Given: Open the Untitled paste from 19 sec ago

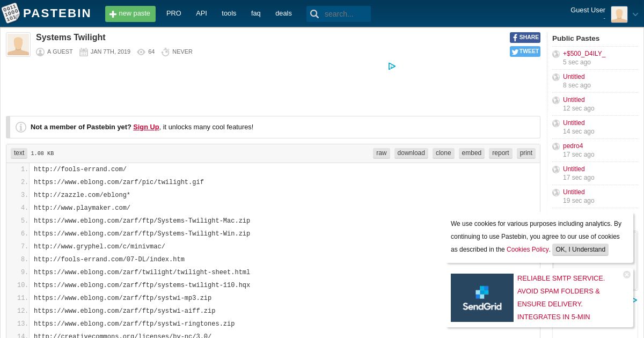Looking at the screenshot, I should pyautogui.click(x=574, y=192).
